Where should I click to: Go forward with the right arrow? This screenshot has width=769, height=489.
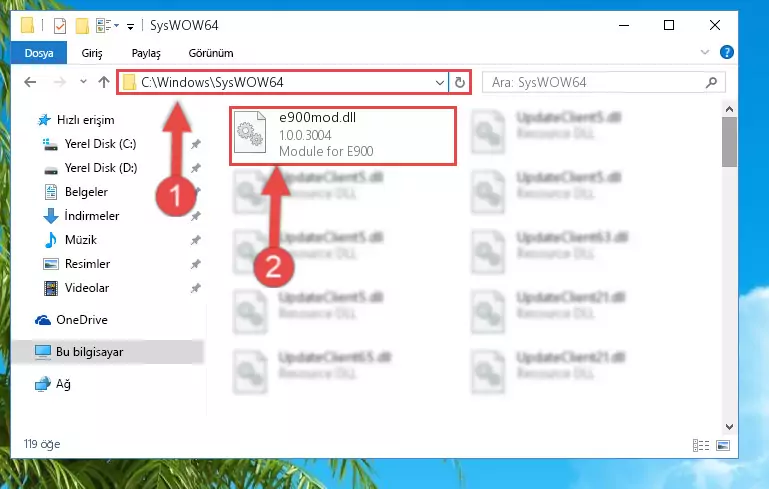point(59,82)
